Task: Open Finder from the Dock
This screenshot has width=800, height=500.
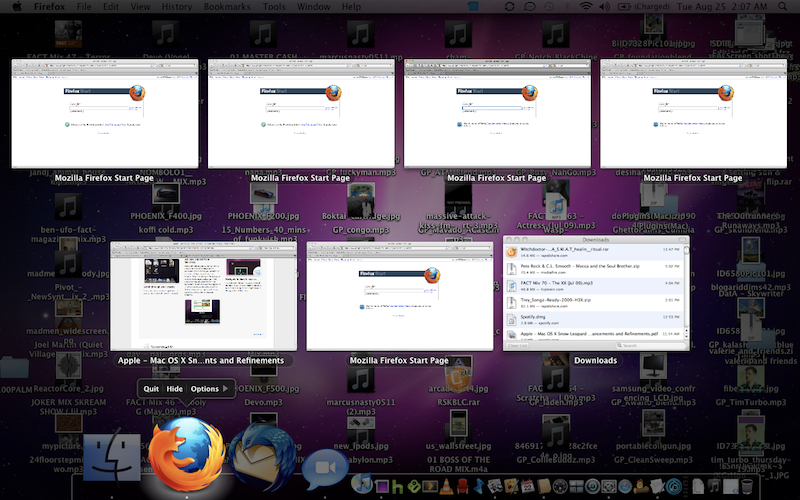Action: (112, 459)
